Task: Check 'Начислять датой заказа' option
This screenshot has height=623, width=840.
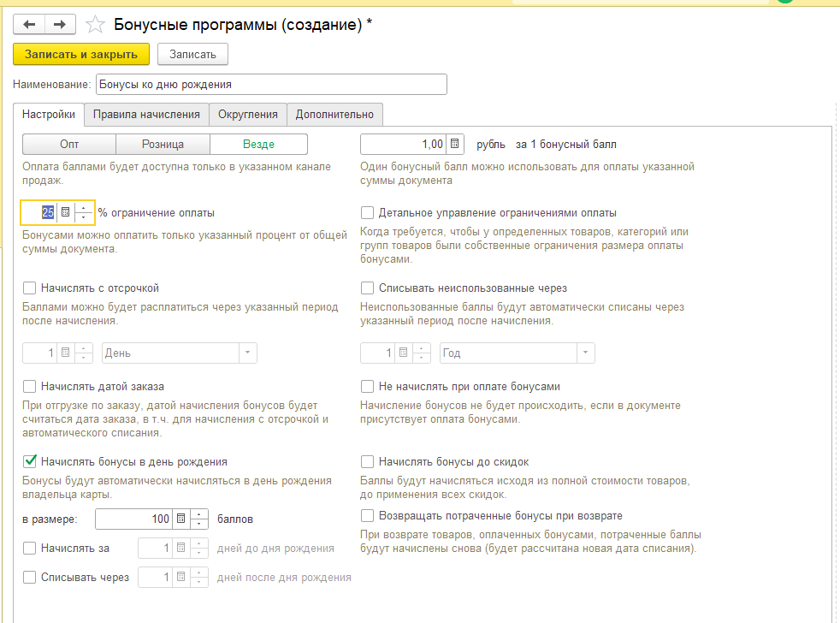Action: tap(29, 386)
